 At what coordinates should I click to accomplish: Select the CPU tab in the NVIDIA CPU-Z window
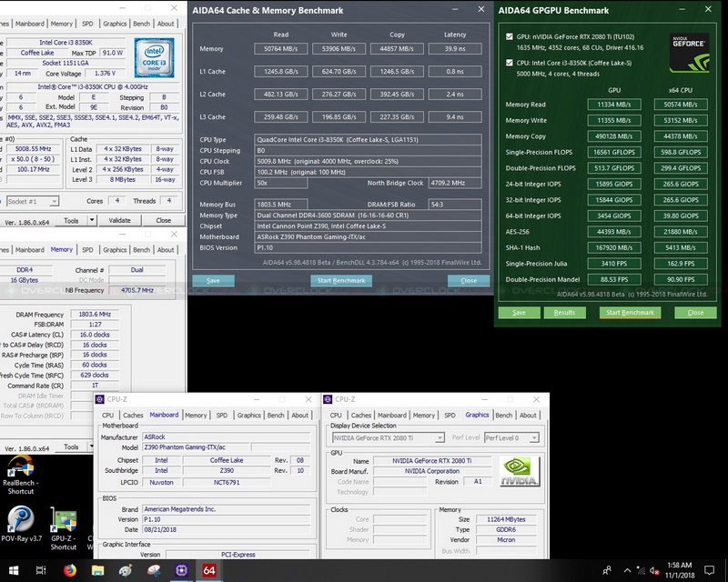(x=336, y=415)
